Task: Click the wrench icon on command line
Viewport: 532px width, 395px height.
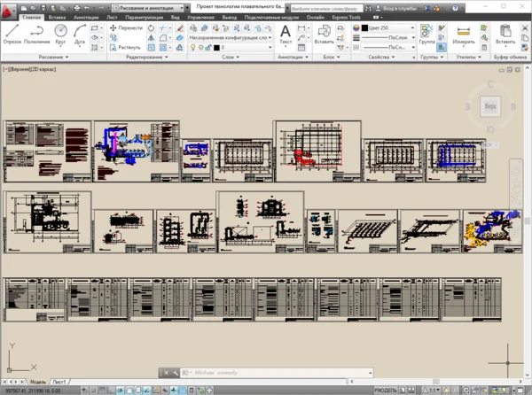Action: pyautogui.click(x=176, y=373)
